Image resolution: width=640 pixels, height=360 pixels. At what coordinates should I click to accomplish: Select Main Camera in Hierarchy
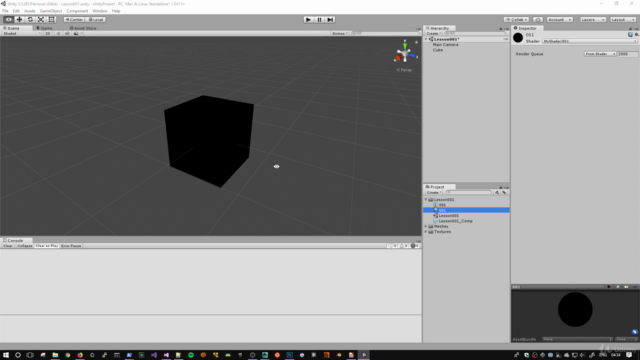tap(445, 44)
